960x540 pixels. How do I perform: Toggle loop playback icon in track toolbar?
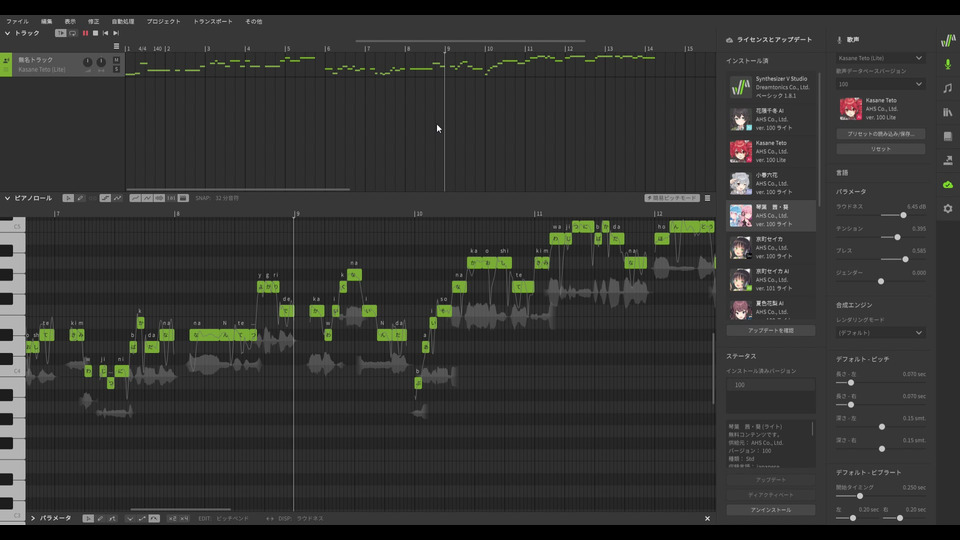[73, 33]
